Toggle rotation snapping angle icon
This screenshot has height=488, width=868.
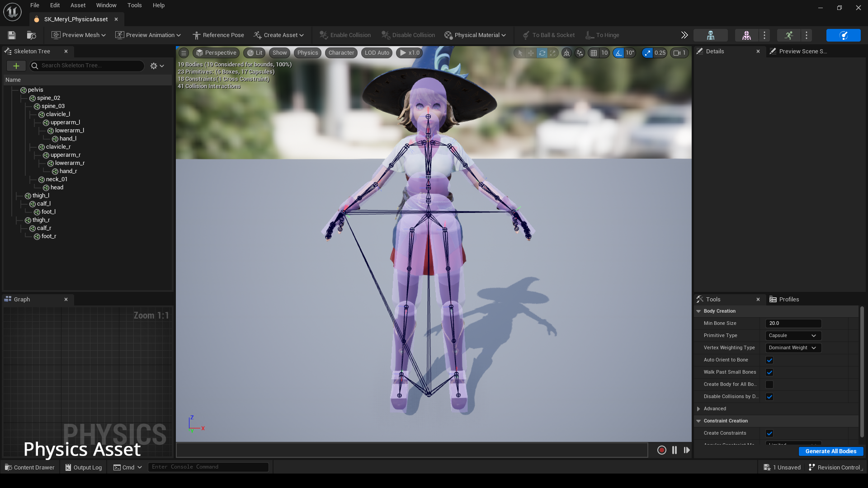tap(618, 53)
